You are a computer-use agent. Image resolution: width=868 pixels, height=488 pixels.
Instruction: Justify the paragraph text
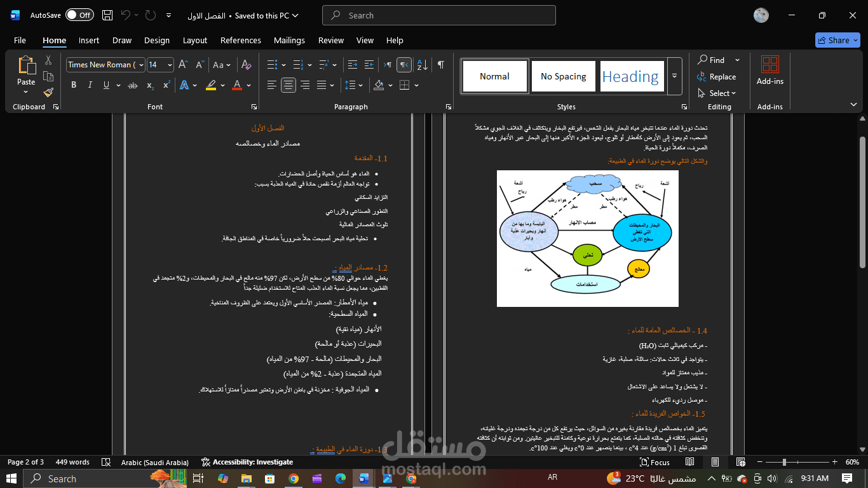[x=322, y=85]
